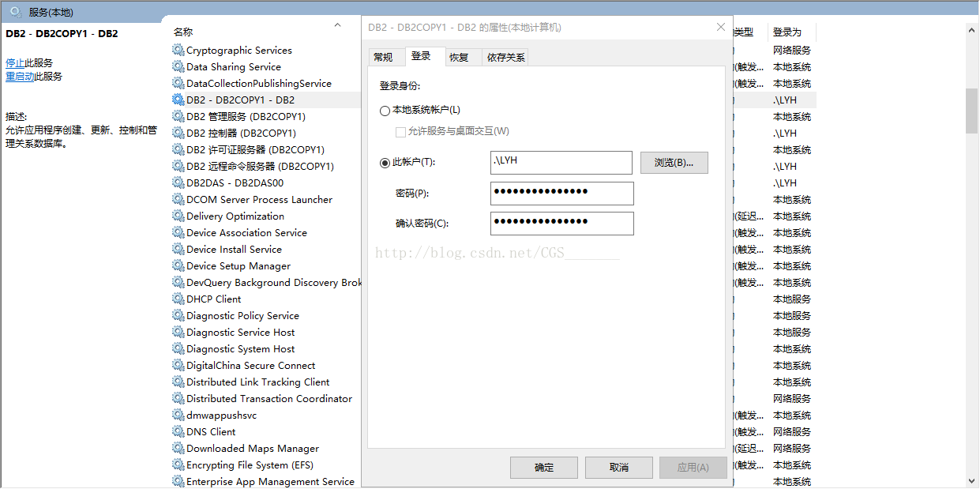
Task: Click the gear icon beside dmwappushsvc
Action: tap(178, 415)
